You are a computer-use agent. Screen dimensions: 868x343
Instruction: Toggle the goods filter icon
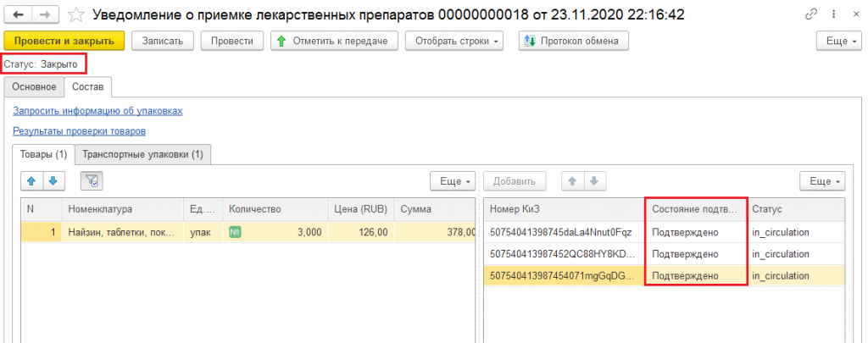(x=92, y=181)
